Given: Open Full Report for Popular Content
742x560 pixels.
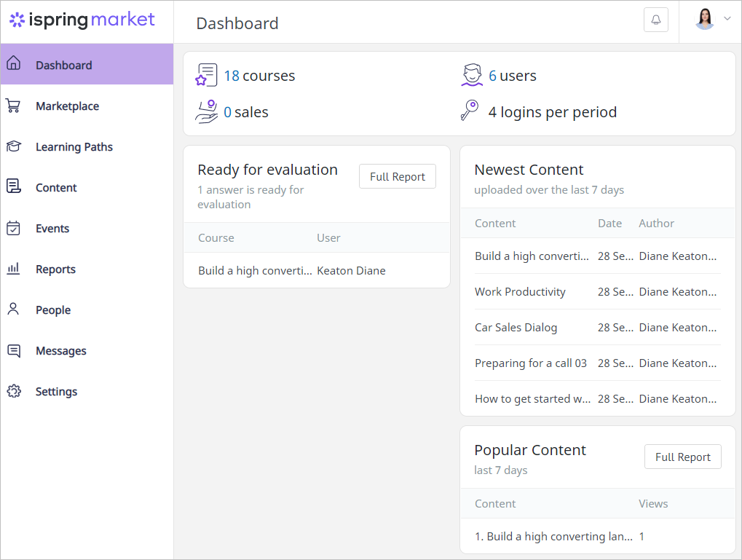Looking at the screenshot, I should click(683, 457).
